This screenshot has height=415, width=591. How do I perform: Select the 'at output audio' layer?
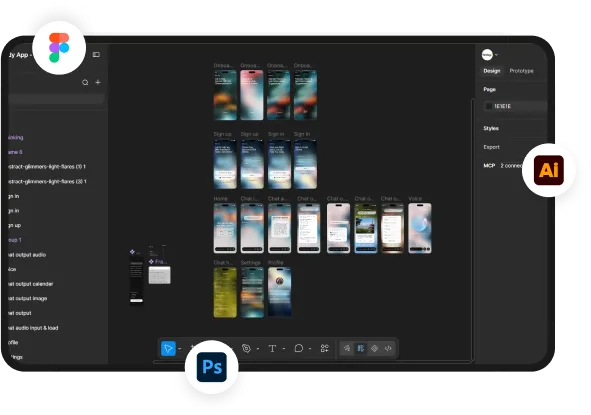[x=27, y=255]
